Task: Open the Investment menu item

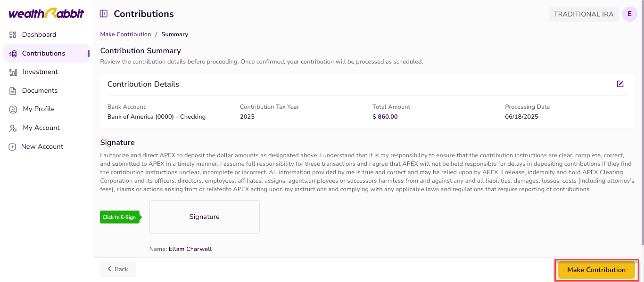Action: click(40, 72)
